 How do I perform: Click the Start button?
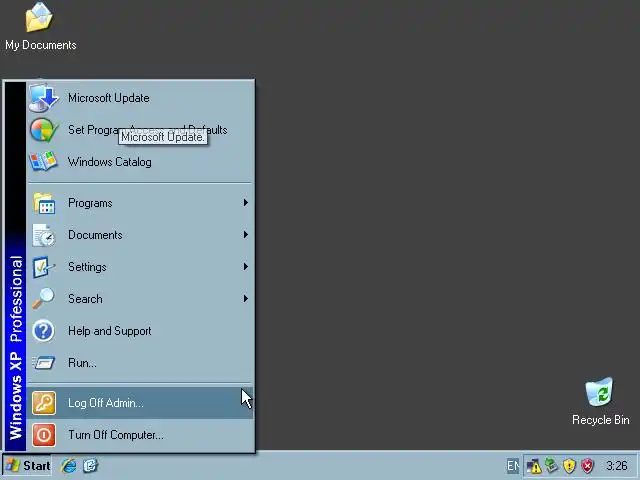pos(27,466)
